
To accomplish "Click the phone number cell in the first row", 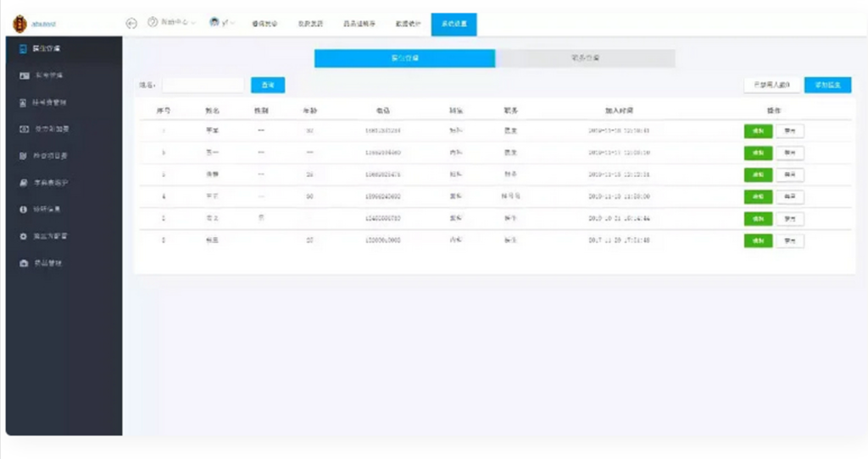I will click(383, 131).
